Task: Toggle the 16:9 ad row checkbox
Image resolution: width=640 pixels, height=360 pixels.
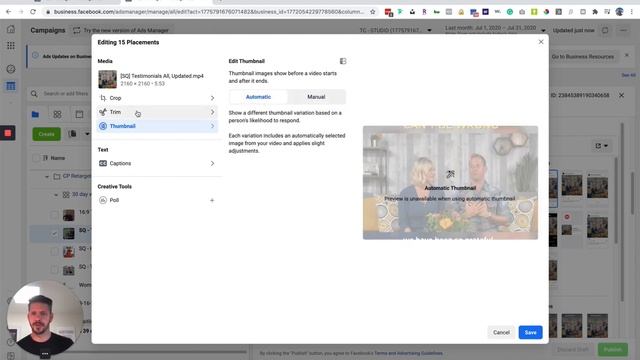Action: (x=54, y=214)
